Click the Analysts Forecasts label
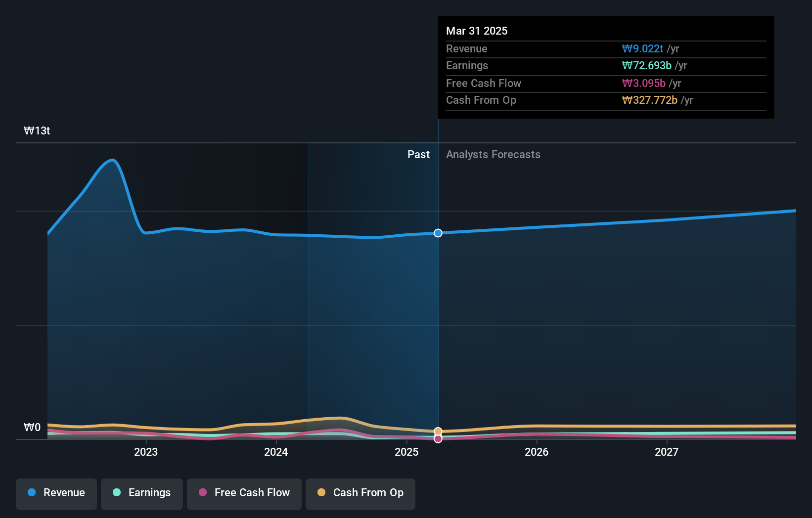 (x=493, y=154)
